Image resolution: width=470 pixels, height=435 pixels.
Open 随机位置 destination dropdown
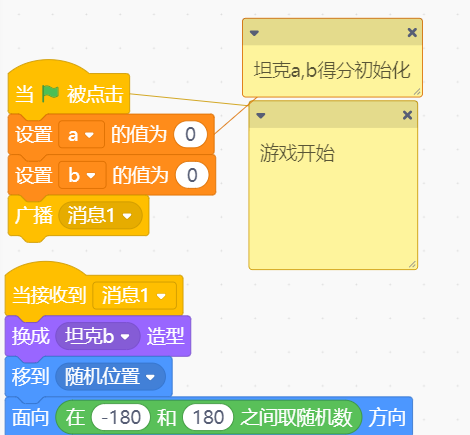coord(110,377)
